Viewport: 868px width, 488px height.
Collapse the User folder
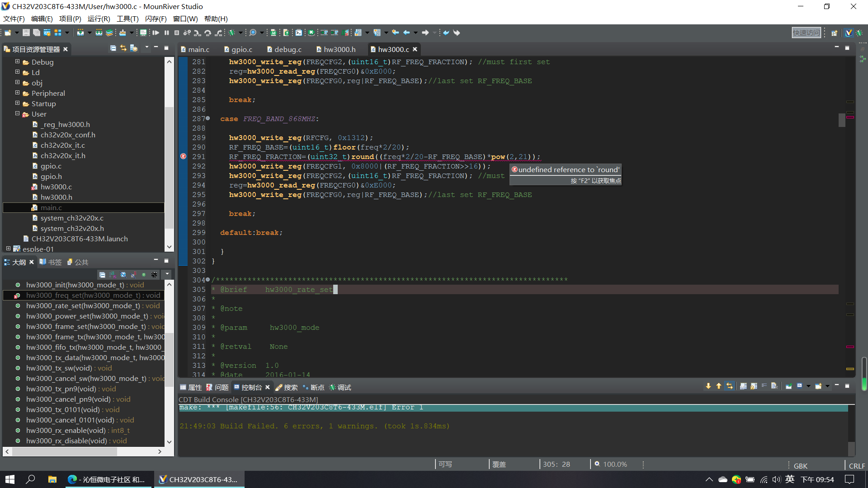click(18, 114)
